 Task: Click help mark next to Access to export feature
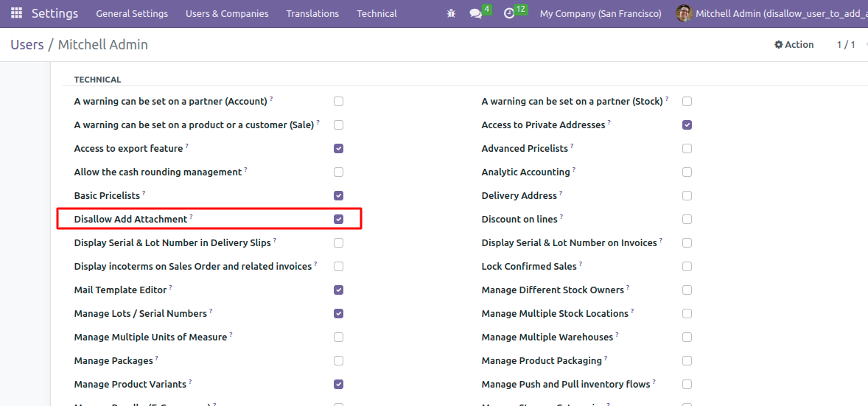pos(186,146)
